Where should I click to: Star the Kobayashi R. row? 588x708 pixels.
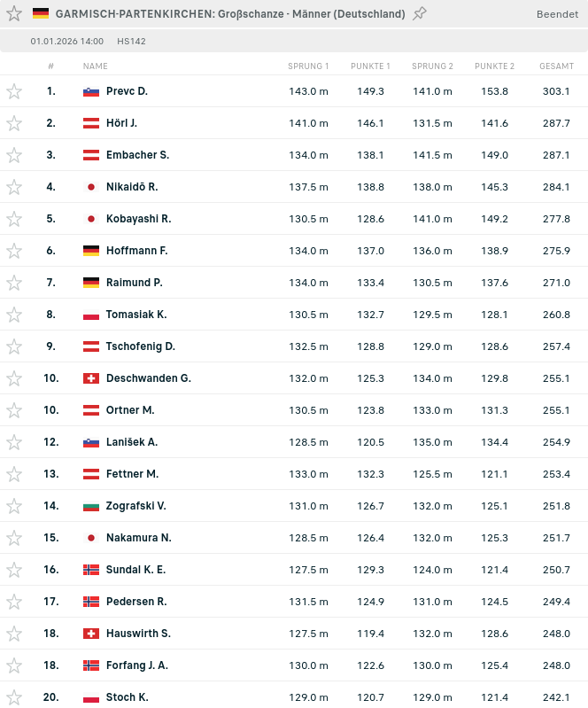point(14,219)
